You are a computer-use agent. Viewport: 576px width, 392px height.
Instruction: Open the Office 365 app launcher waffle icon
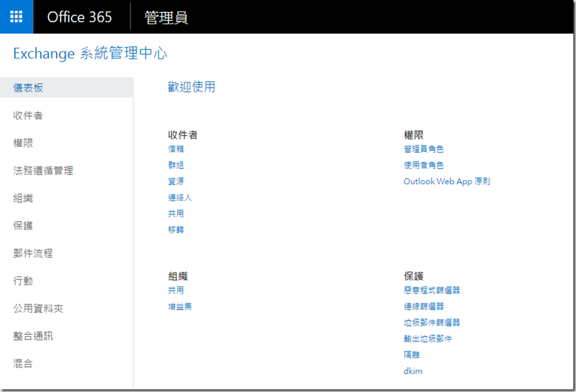pyautogui.click(x=16, y=17)
